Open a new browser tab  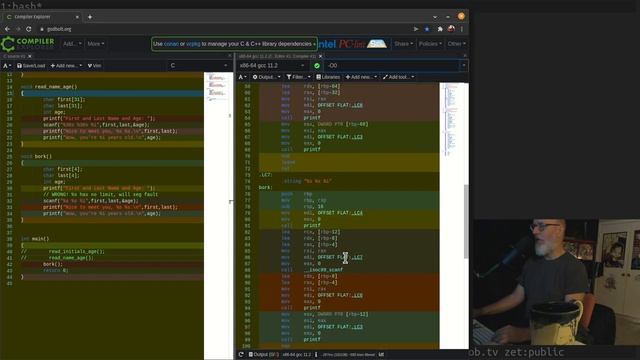(x=90, y=17)
